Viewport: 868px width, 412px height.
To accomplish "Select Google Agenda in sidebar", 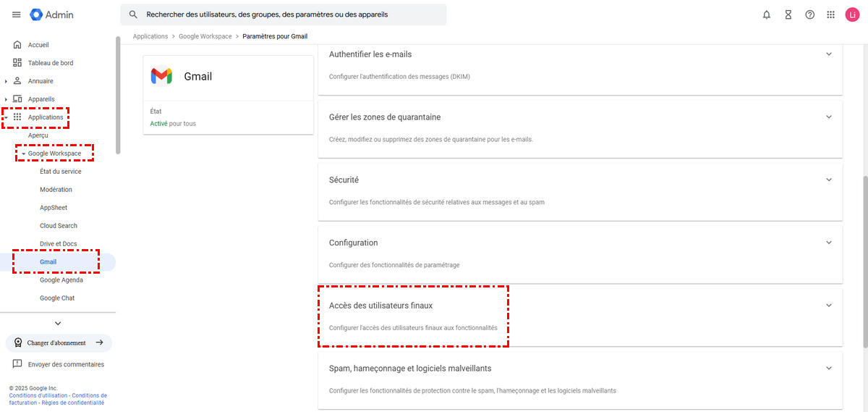I will point(61,280).
